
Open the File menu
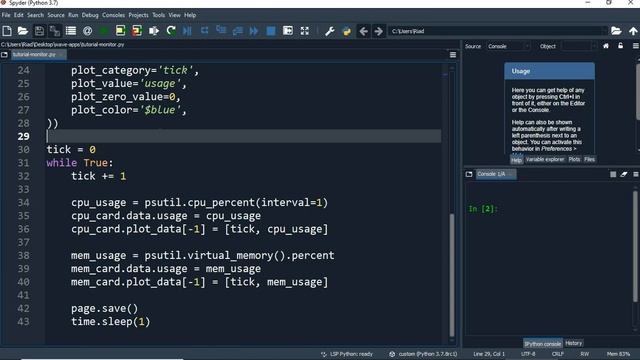tap(6, 15)
